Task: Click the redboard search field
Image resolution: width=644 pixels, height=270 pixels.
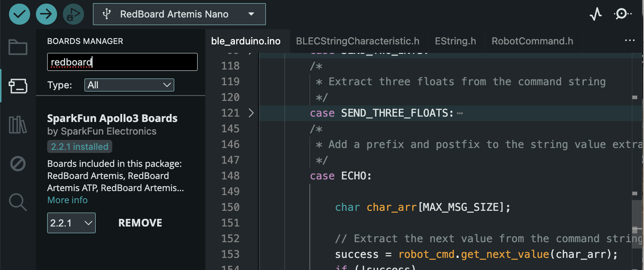Action: [122, 62]
